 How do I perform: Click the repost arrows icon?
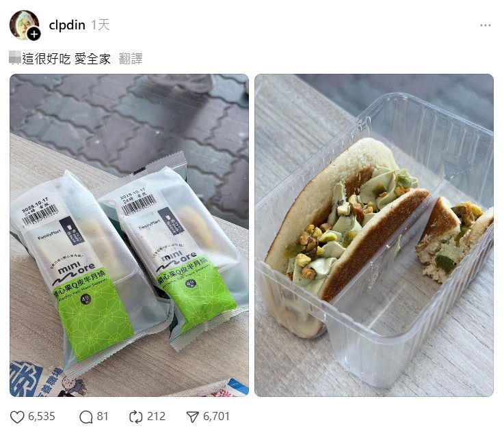point(135,417)
